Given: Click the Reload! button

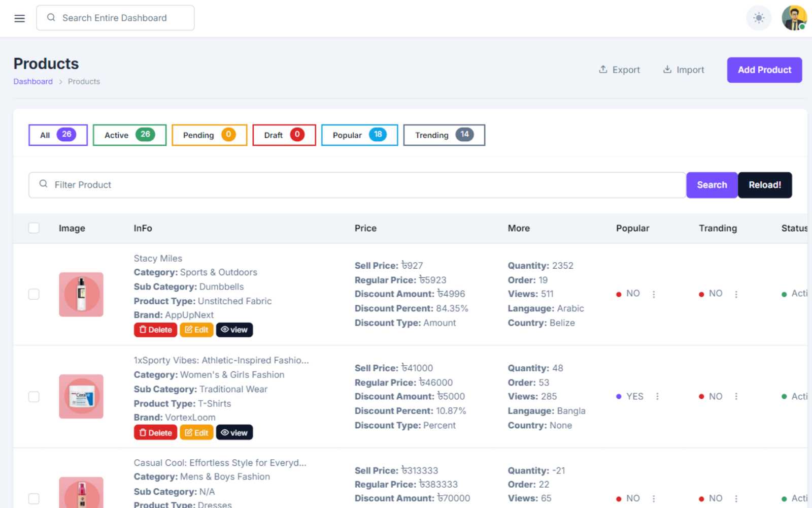Looking at the screenshot, I should [765, 185].
